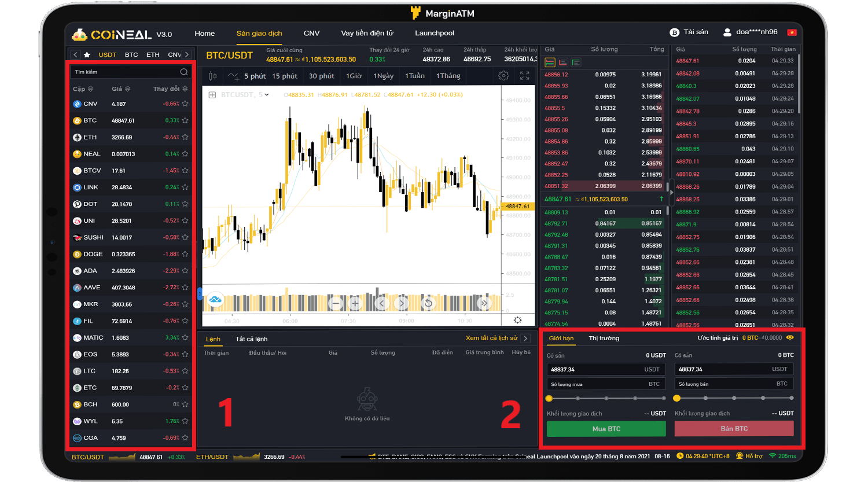Viewport: 868px width, 482px height.
Task: Select the USDT market tab
Action: pyautogui.click(x=108, y=54)
